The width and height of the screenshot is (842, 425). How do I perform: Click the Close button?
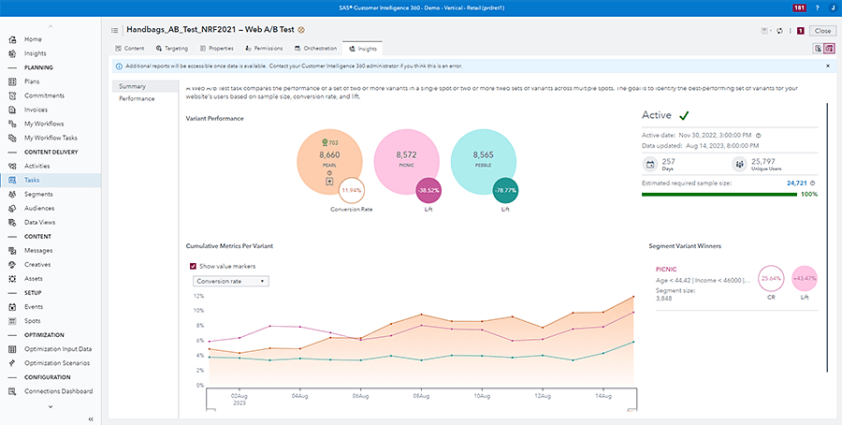pos(823,31)
